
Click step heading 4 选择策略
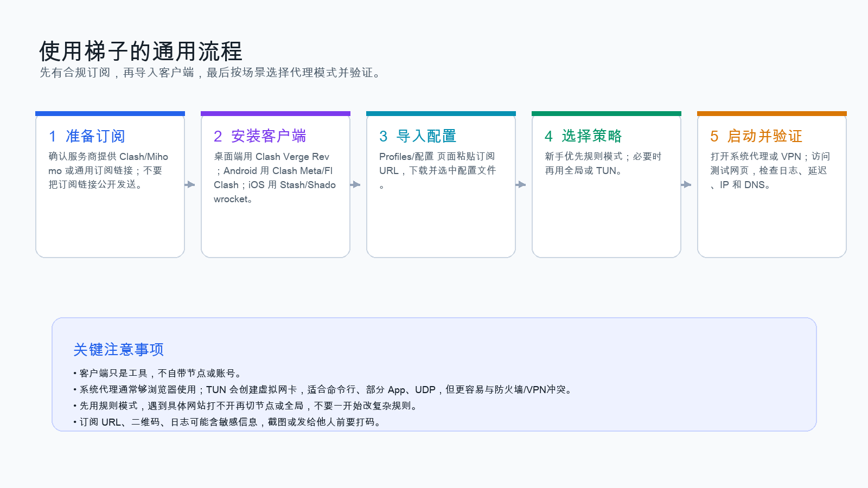point(583,136)
